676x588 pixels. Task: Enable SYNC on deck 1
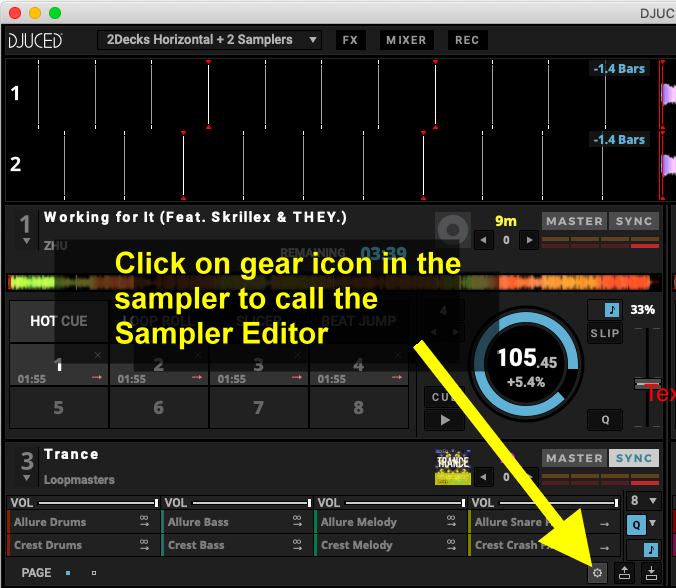tap(634, 221)
